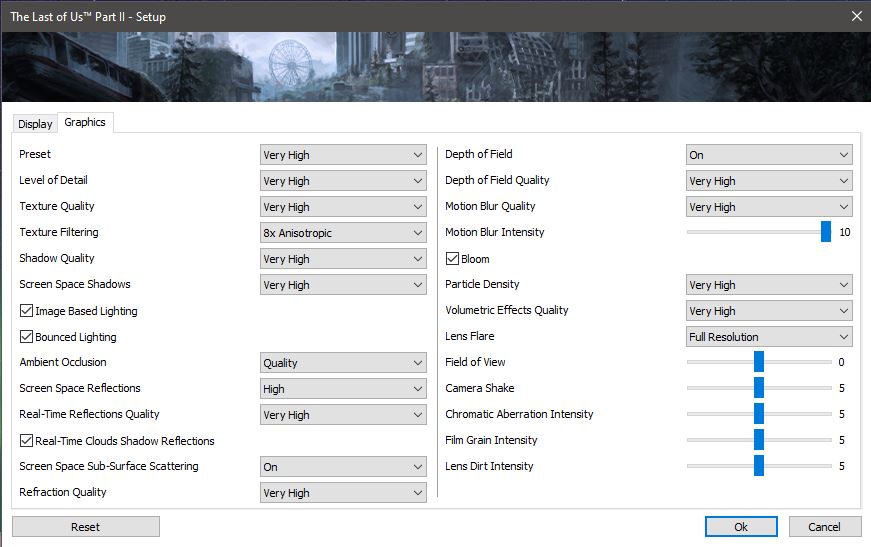Viewport: 871px width, 547px height.
Task: Open Level of Detail dropdown
Action: point(343,181)
